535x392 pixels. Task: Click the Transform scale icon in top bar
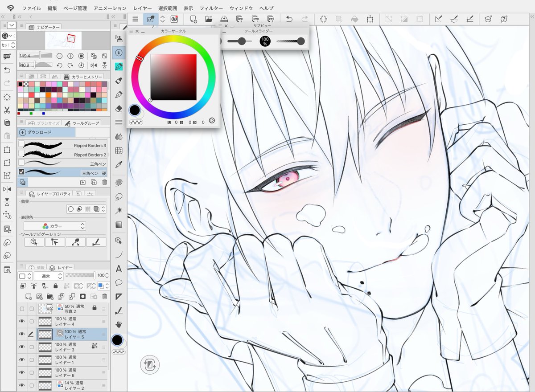(370, 19)
